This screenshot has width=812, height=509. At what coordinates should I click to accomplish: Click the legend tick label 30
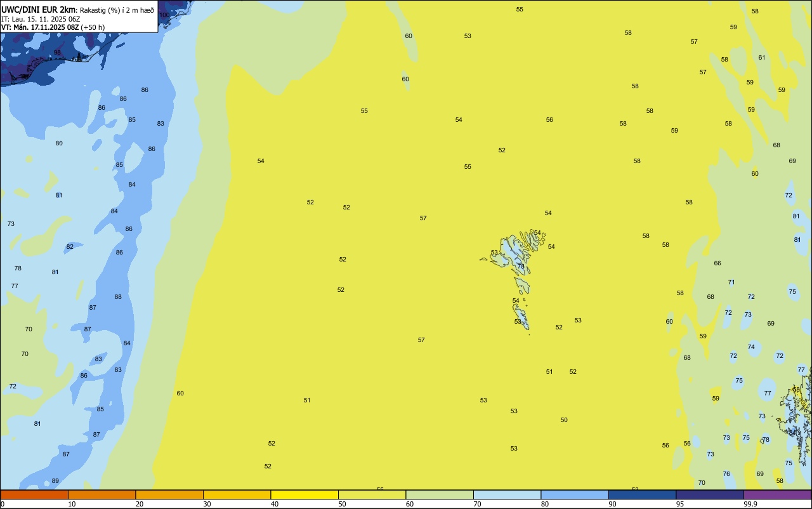pyautogui.click(x=207, y=504)
